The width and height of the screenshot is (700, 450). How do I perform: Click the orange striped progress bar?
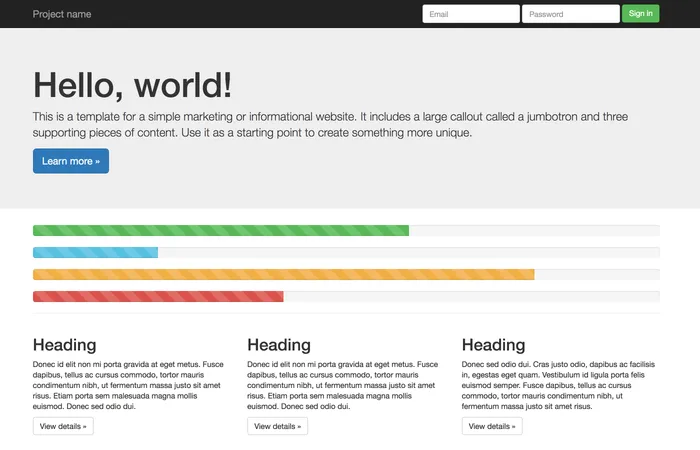pyautogui.click(x=284, y=275)
